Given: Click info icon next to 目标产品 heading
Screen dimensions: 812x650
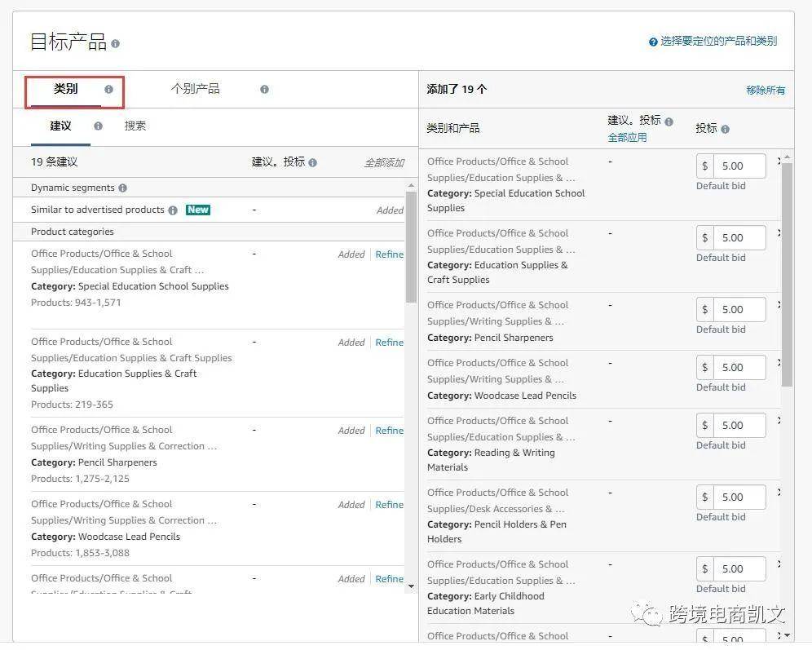Looking at the screenshot, I should (x=116, y=44).
